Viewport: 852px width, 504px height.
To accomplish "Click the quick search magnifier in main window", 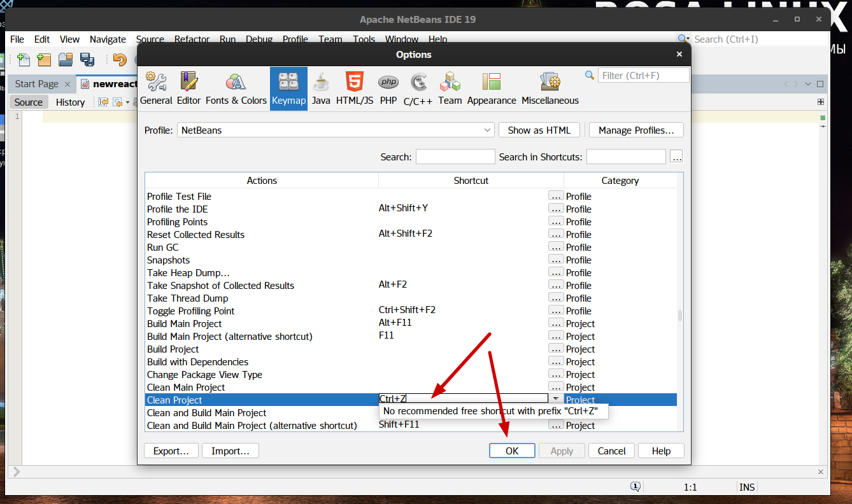I will [x=684, y=39].
